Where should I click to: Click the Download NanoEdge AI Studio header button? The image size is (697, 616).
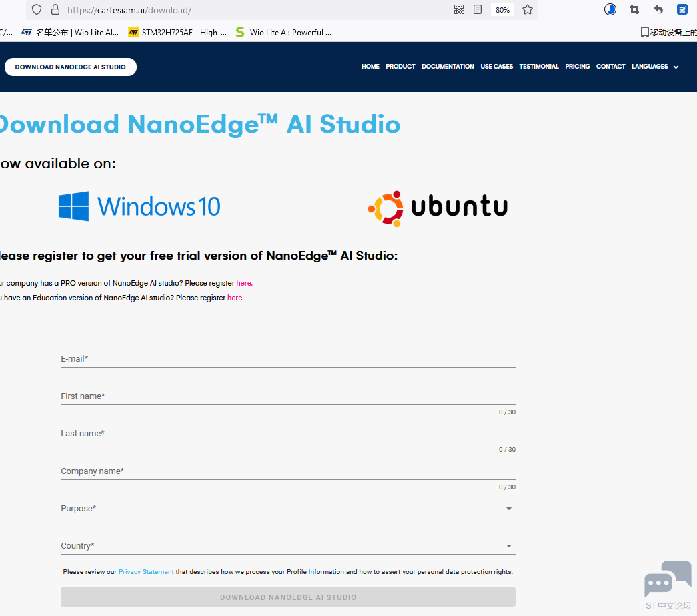(x=70, y=67)
